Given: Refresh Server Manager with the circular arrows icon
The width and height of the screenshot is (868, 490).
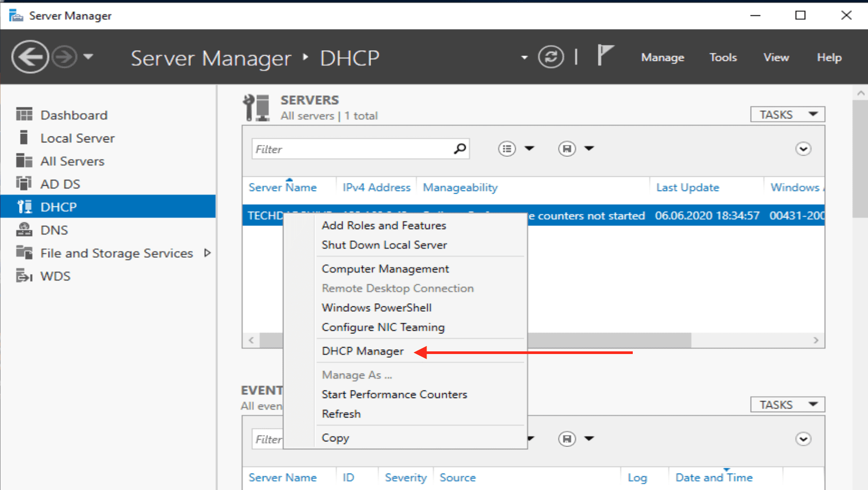Looking at the screenshot, I should [x=551, y=57].
